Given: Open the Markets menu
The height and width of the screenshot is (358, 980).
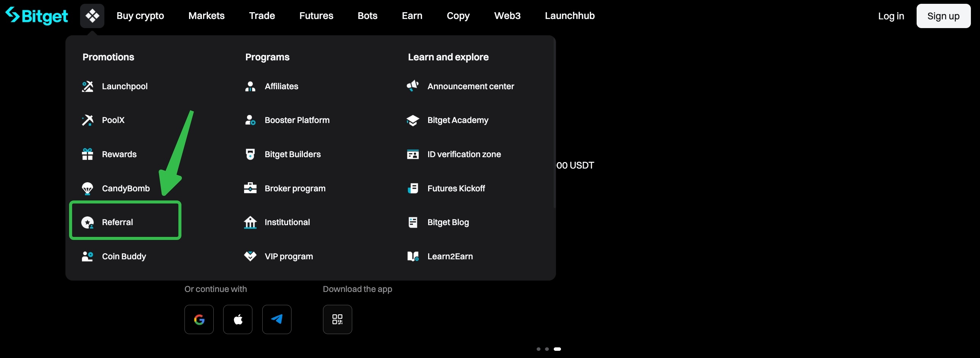Looking at the screenshot, I should click(206, 16).
